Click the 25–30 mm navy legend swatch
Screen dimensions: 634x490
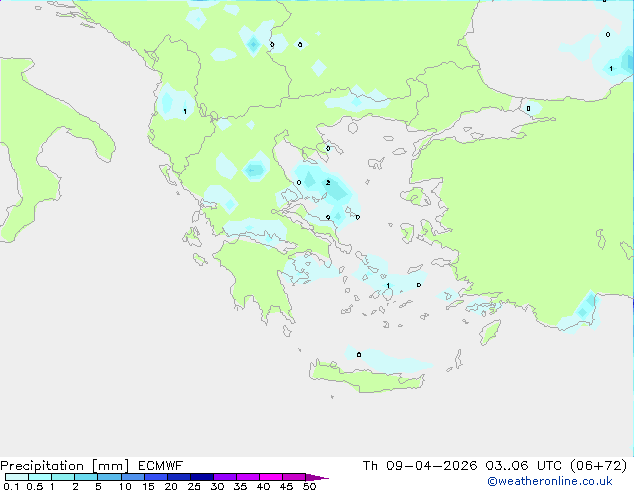point(202,477)
